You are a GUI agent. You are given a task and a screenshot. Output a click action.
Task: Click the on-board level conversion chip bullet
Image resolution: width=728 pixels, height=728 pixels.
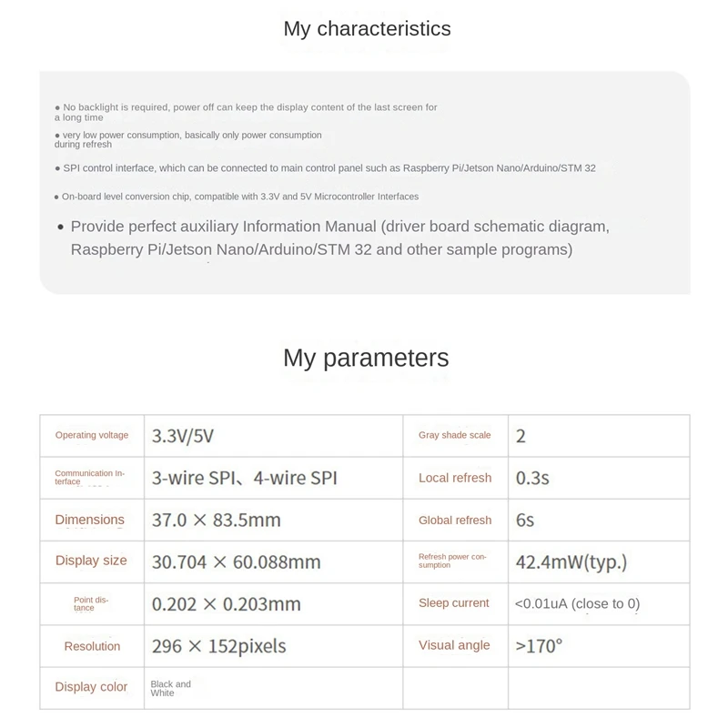pyautogui.click(x=237, y=197)
